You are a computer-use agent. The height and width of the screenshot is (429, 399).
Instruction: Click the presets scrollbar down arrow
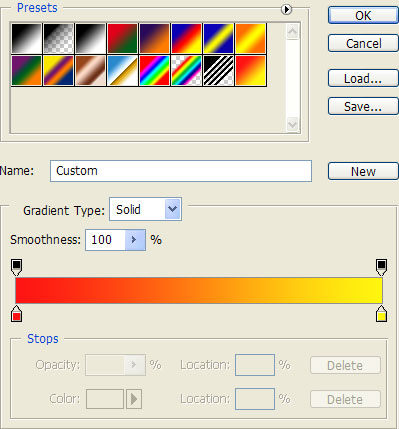(293, 125)
